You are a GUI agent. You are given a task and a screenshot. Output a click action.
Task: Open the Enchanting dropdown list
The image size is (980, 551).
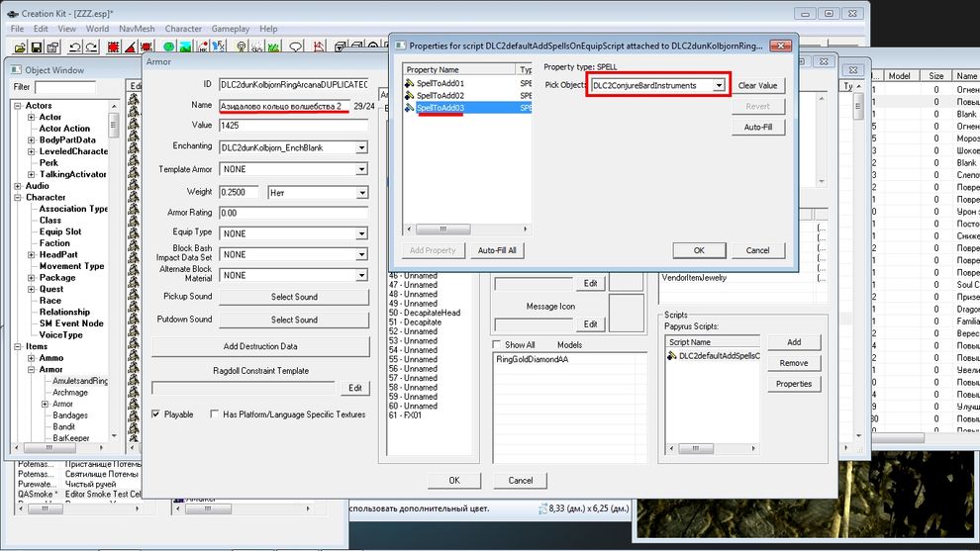click(x=361, y=147)
